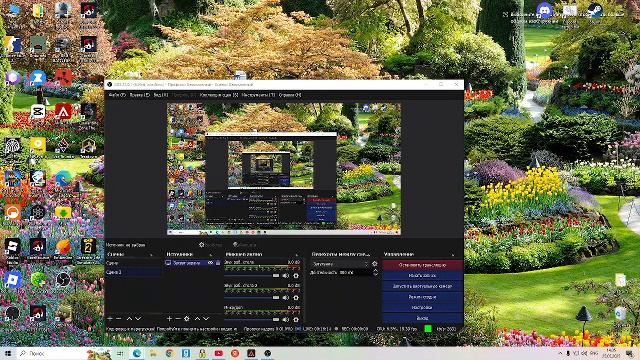640x360 pixels.
Task: Open the Counter-Strike desktop icon
Action: [13, 44]
